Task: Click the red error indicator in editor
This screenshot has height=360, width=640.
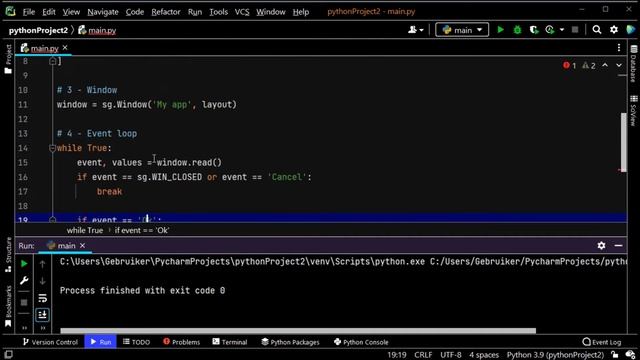Action: point(569,65)
